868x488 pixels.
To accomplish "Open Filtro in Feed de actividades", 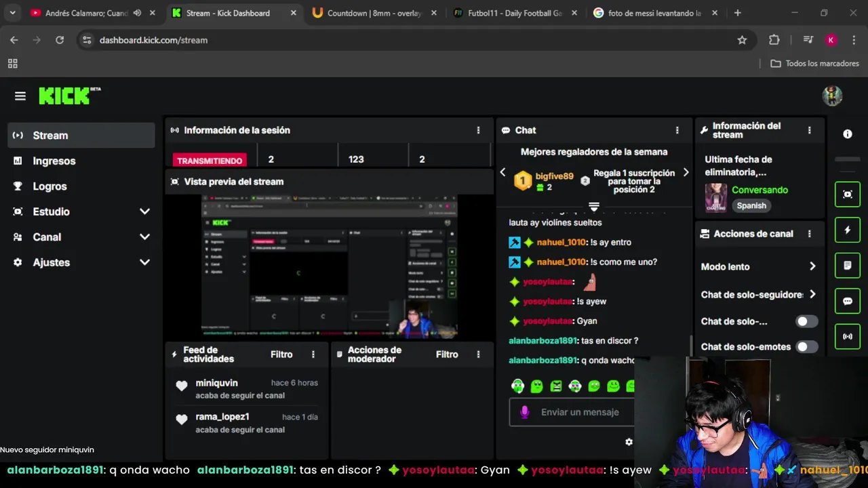I will click(x=281, y=354).
